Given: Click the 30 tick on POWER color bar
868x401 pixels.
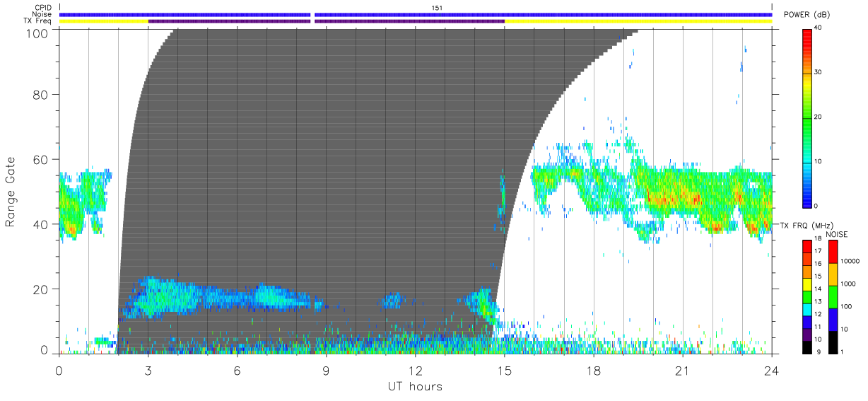Looking at the screenshot, I should point(817,73).
